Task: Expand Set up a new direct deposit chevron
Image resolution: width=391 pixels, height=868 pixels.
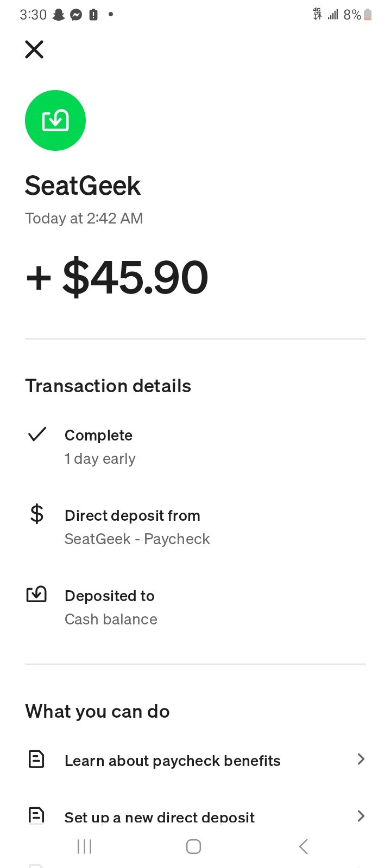Action: click(x=361, y=815)
